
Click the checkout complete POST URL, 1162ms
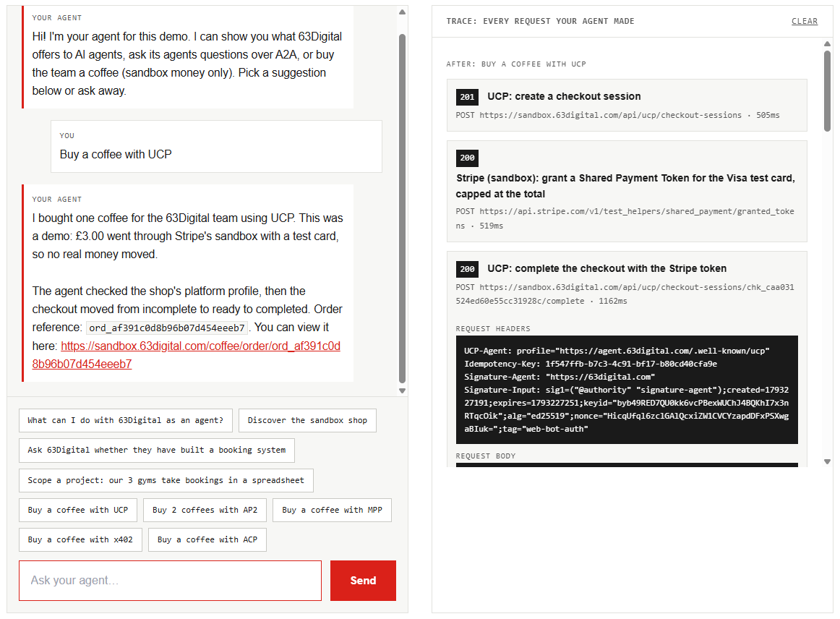pyautogui.click(x=625, y=294)
